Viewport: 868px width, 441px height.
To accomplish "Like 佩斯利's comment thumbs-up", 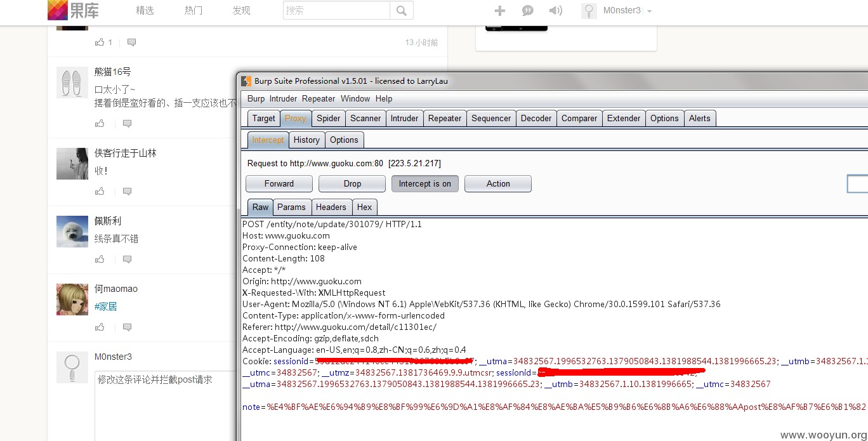I will (x=100, y=259).
